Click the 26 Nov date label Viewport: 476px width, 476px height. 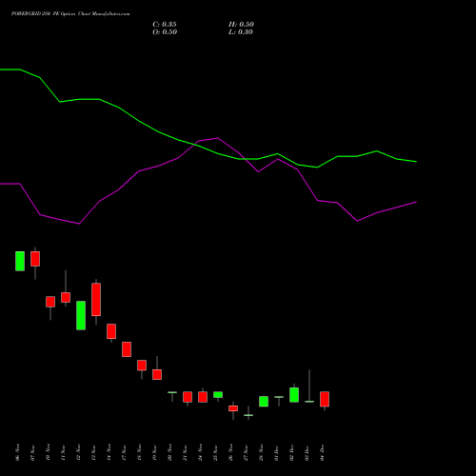click(x=230, y=452)
